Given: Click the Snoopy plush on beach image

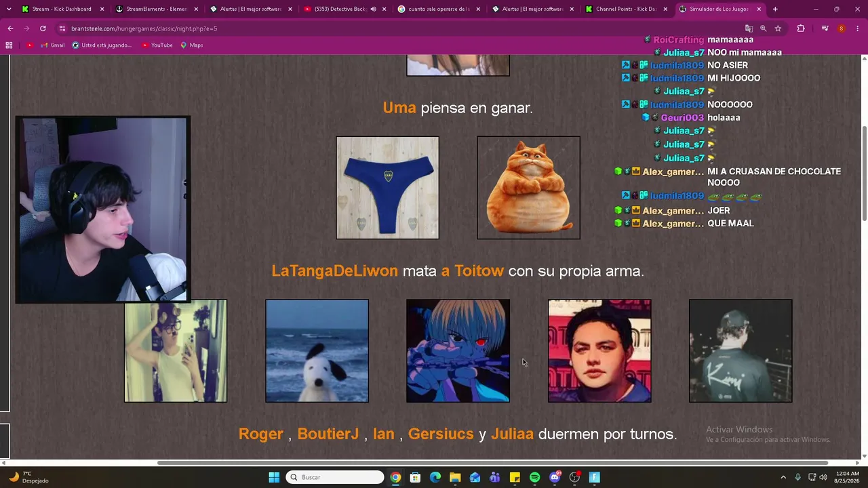Looking at the screenshot, I should pyautogui.click(x=317, y=351).
